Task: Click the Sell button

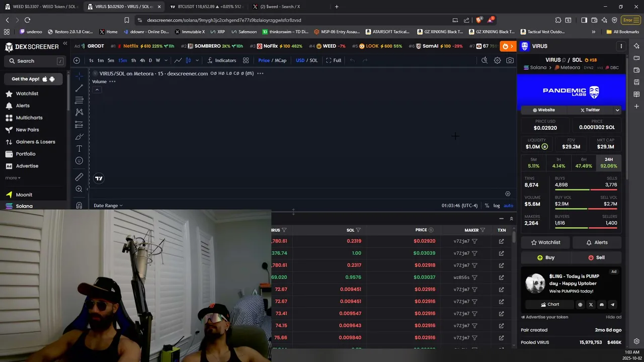Action: coord(596,257)
